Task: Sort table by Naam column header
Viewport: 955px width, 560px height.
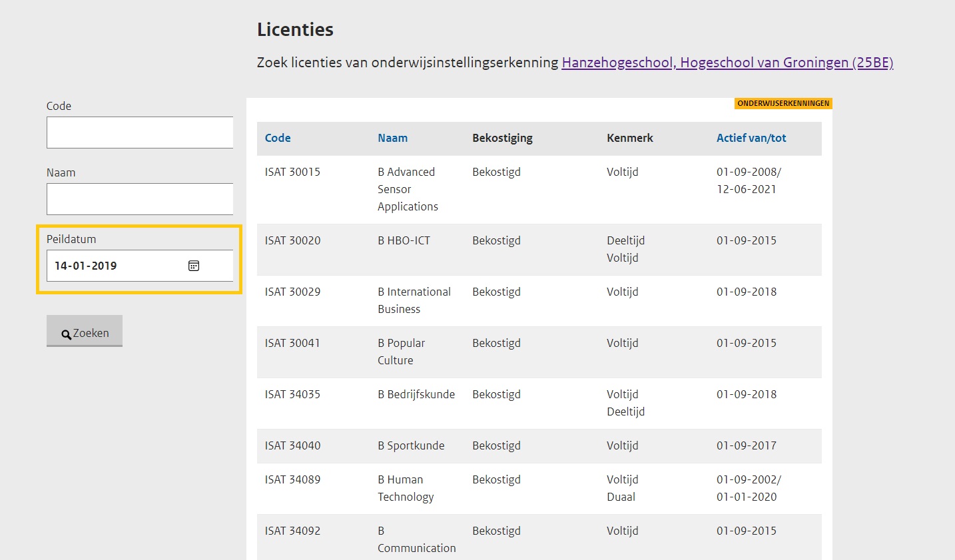Action: click(392, 138)
